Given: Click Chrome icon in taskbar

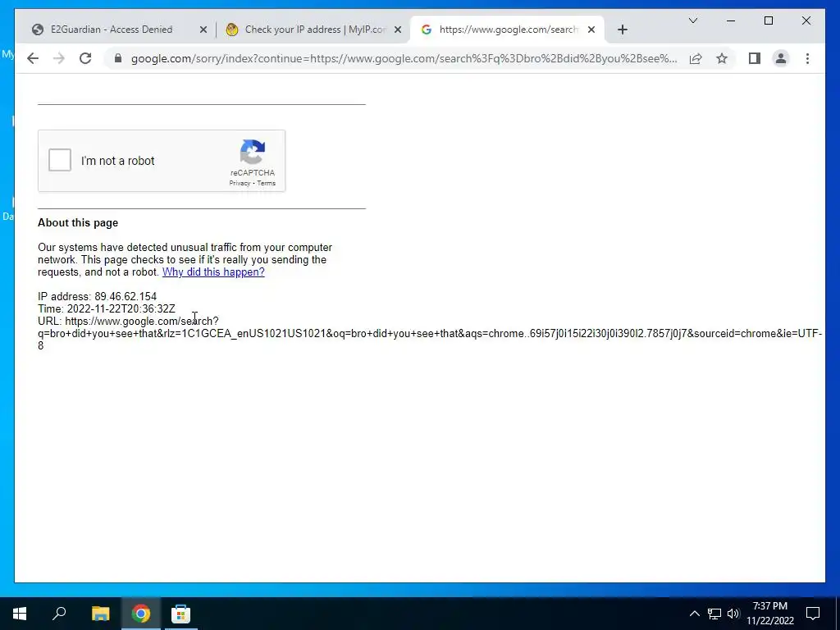Looking at the screenshot, I should (141, 614).
